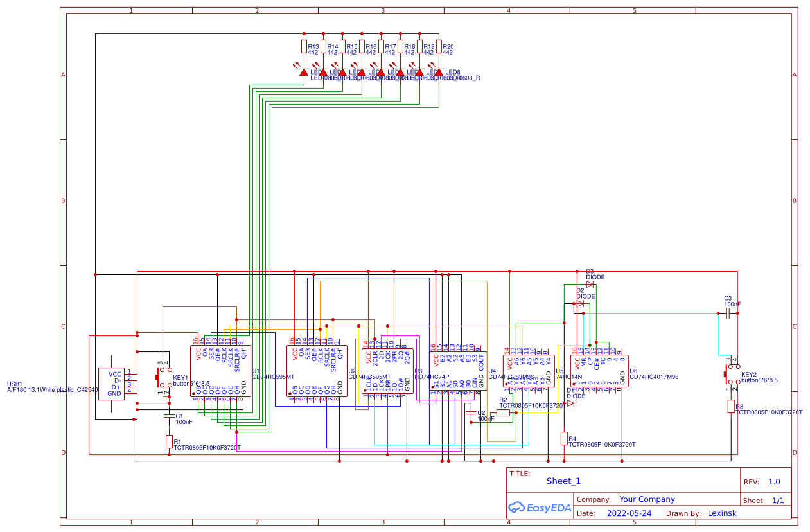Image resolution: width=810 pixels, height=532 pixels.
Task: Click the 100nF value under C1
Action: [x=184, y=422]
